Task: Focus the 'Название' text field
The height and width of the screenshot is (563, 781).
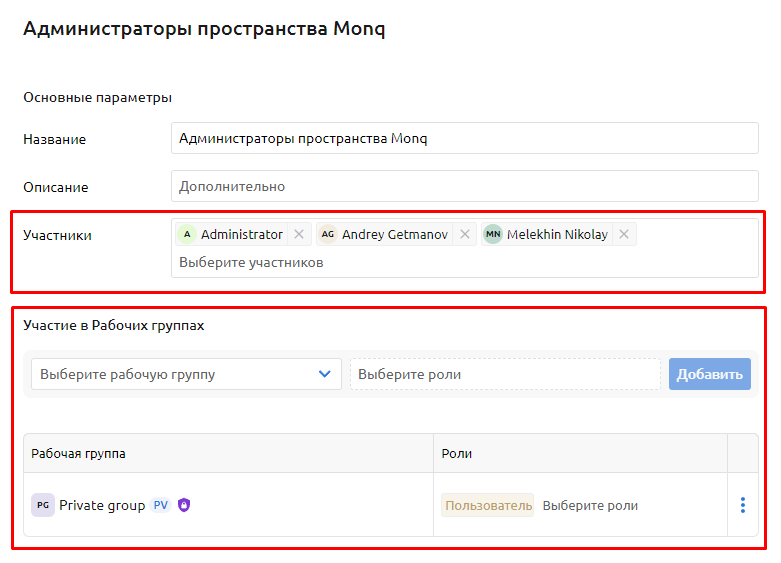Action: point(464,139)
